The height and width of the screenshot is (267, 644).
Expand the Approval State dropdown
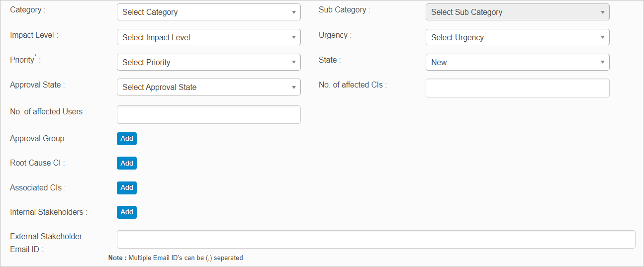pyautogui.click(x=208, y=87)
